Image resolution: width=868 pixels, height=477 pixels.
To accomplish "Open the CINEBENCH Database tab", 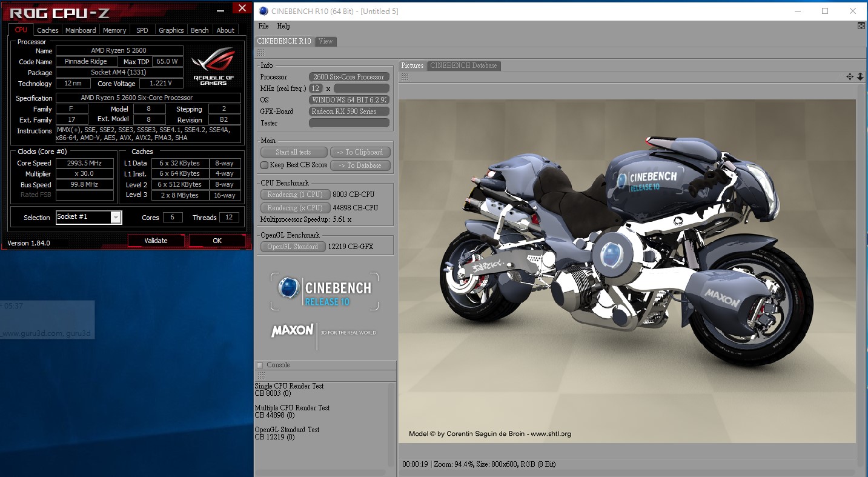I will coord(463,65).
